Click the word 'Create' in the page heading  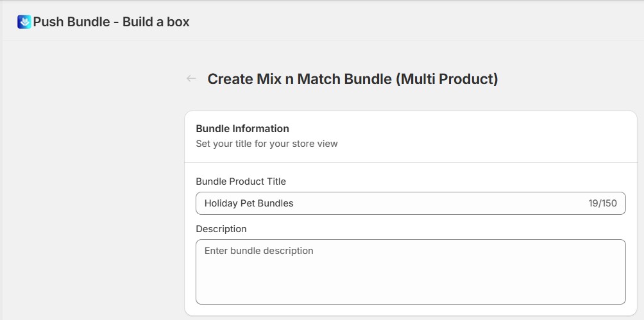pos(229,79)
